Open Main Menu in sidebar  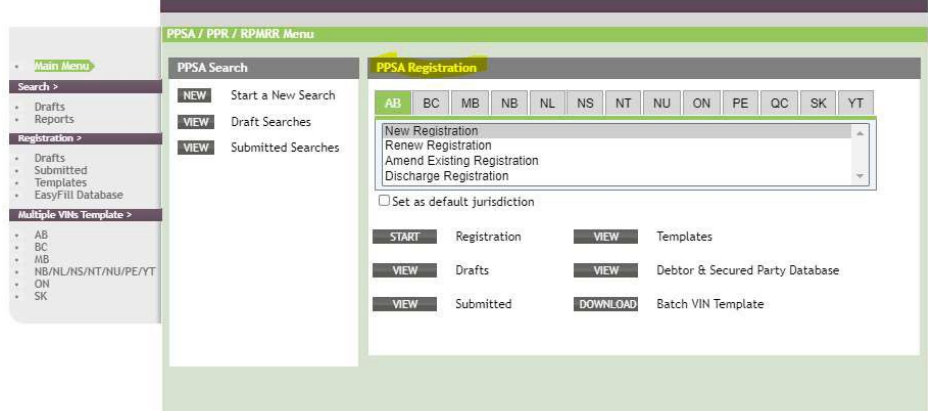tap(62, 66)
